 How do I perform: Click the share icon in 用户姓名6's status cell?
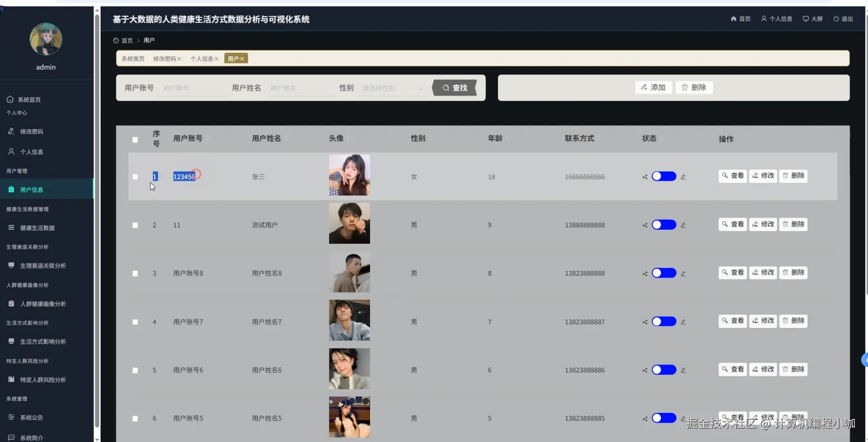[645, 371]
